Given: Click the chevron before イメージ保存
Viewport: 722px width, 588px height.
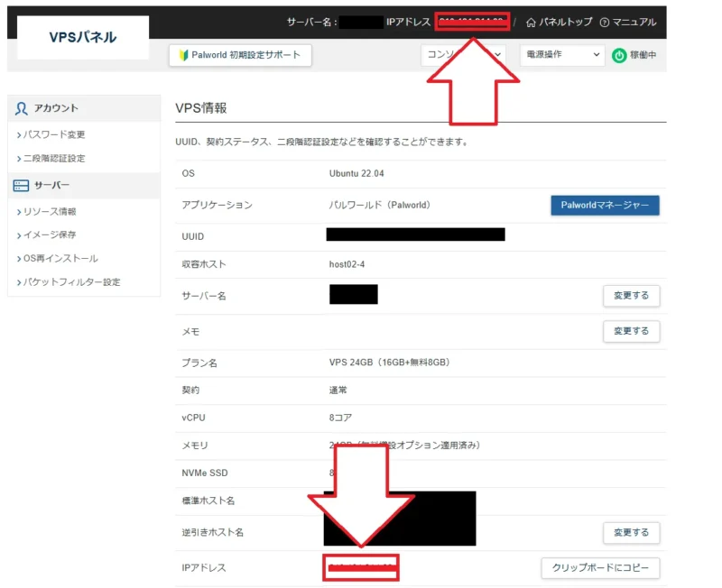Looking at the screenshot, I should (19, 235).
